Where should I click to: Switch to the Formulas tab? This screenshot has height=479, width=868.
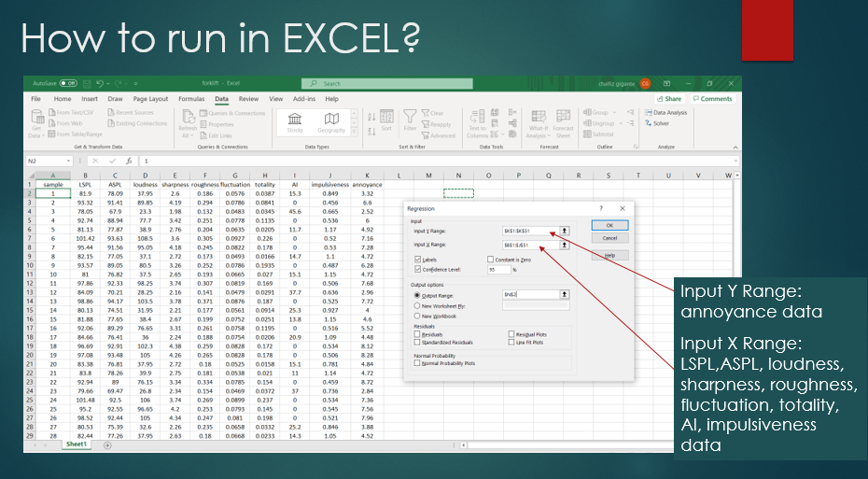[x=191, y=99]
